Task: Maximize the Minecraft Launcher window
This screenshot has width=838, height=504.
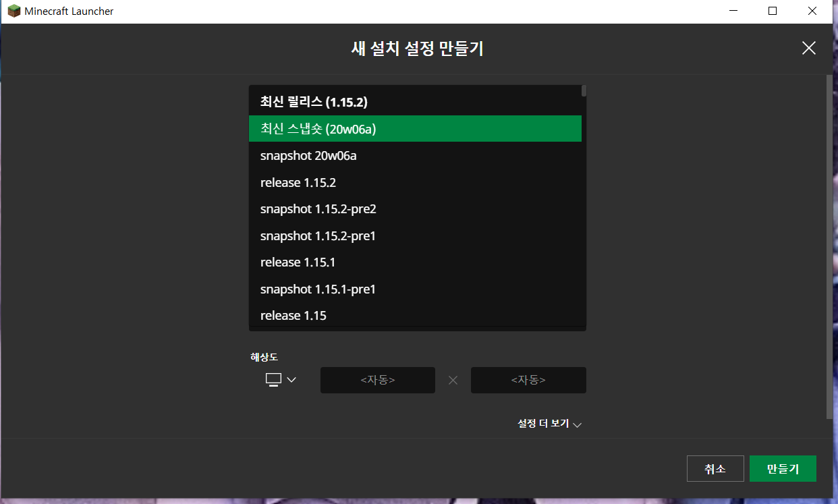Action: 773,11
